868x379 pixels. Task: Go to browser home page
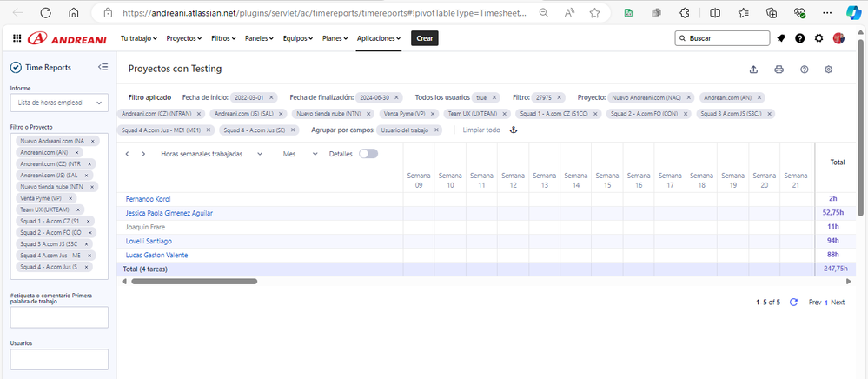click(73, 13)
